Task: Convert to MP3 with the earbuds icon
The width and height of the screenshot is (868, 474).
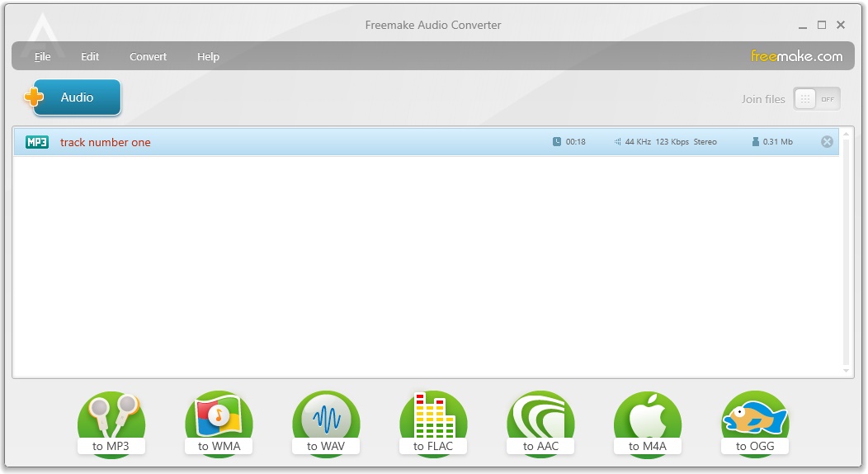Action: 111,424
